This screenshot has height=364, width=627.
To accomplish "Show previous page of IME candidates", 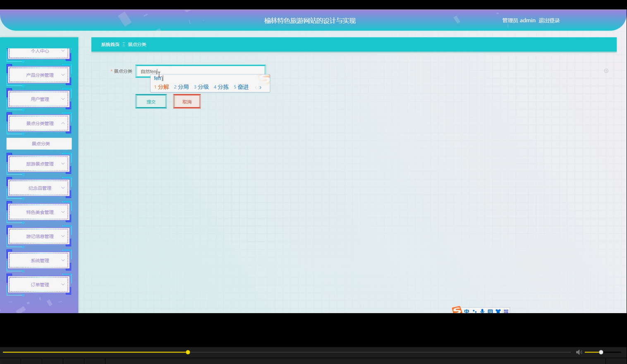I will [x=256, y=87].
